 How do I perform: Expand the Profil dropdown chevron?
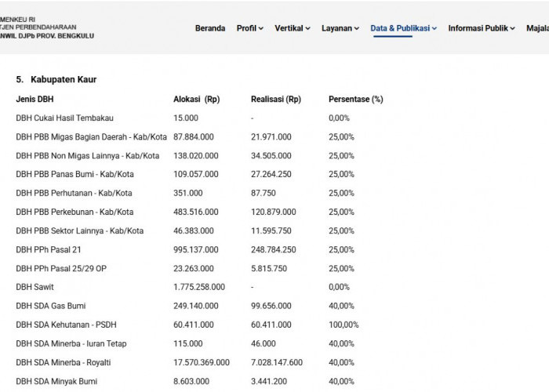click(x=261, y=29)
